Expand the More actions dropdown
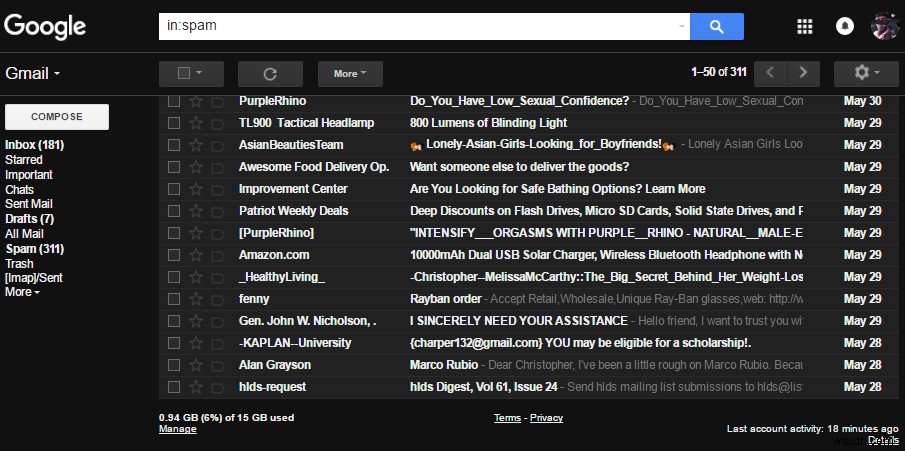Viewport: 905px width, 451px height. [350, 74]
